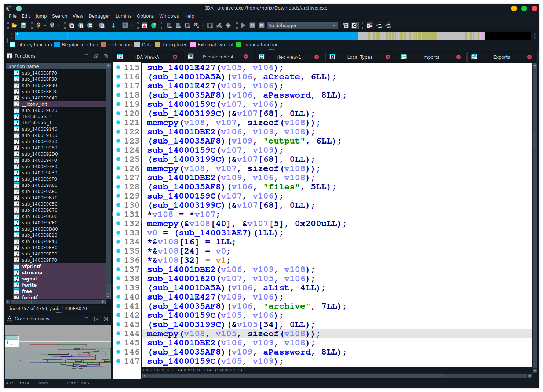Click the pencil edit toolbar icon
543x392 pixels.
tap(219, 25)
